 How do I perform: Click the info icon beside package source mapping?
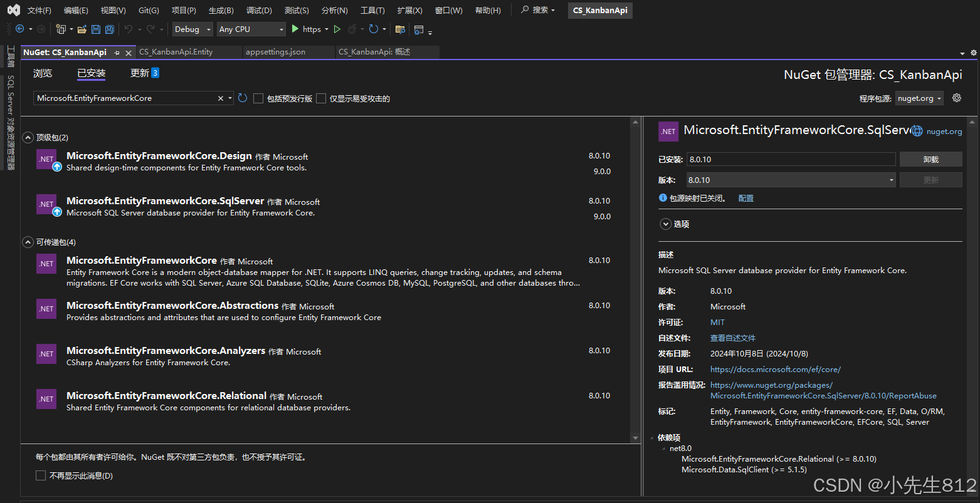663,198
